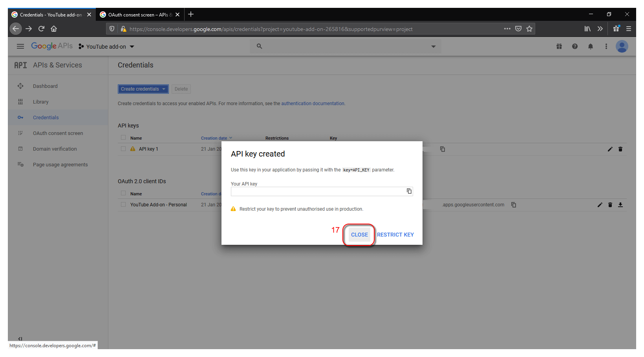The width and height of the screenshot is (644, 357).
Task: Go to OAuth consent screen in the sidebar
Action: [x=58, y=133]
